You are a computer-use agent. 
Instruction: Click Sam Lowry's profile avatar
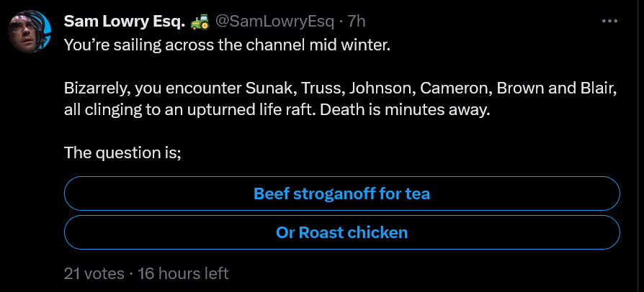[x=29, y=32]
